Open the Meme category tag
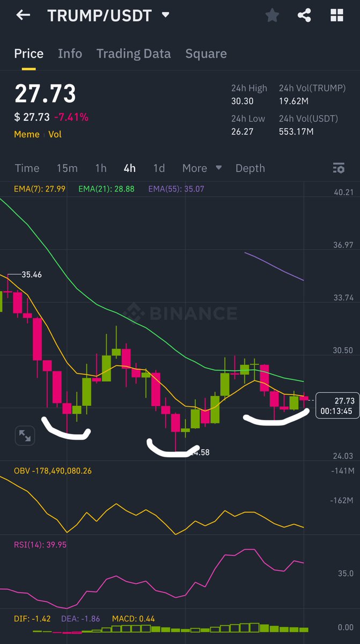360x644 pixels. click(27, 134)
